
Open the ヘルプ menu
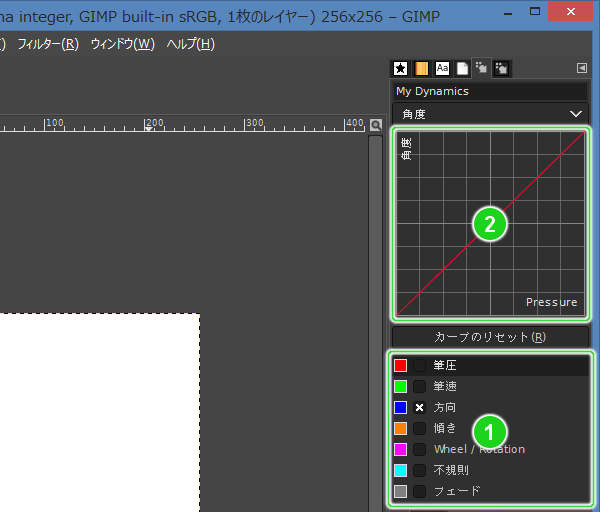[190, 44]
